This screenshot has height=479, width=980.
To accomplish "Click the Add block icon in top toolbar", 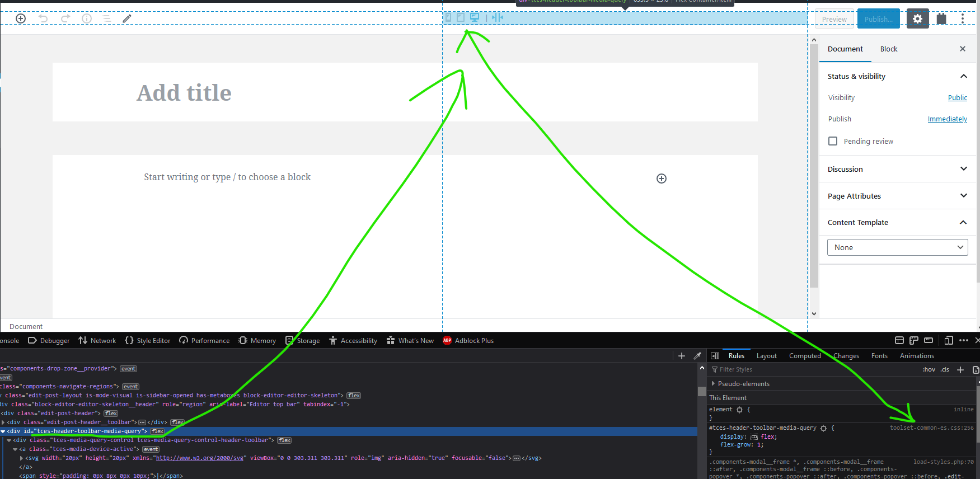I will click(21, 18).
